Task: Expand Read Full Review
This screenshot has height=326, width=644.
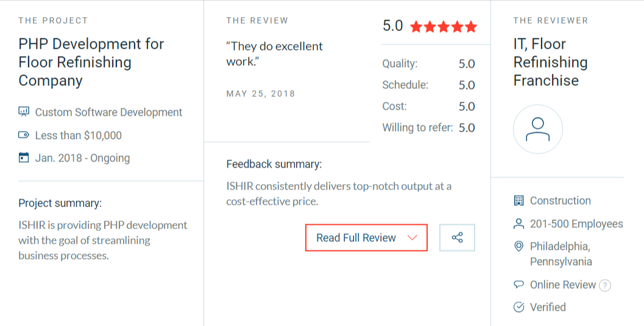Action: coord(356,238)
